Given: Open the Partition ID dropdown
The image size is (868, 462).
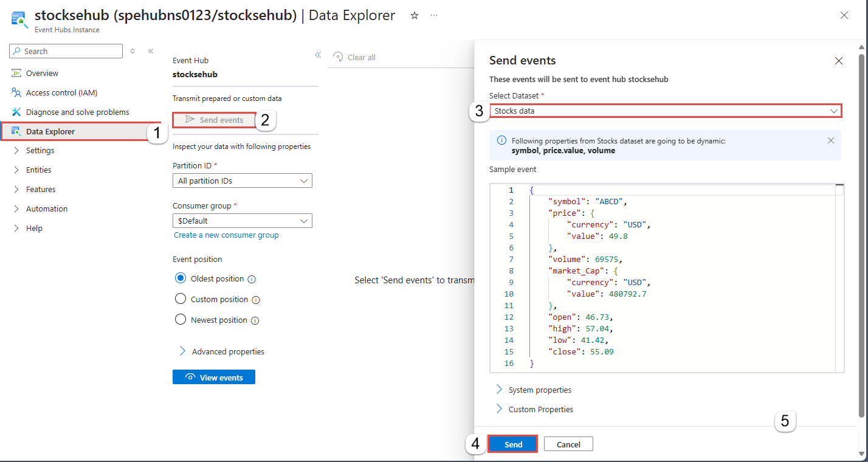Looking at the screenshot, I should 243,181.
